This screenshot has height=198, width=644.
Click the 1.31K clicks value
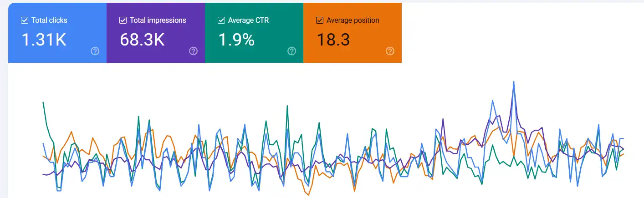tap(44, 40)
